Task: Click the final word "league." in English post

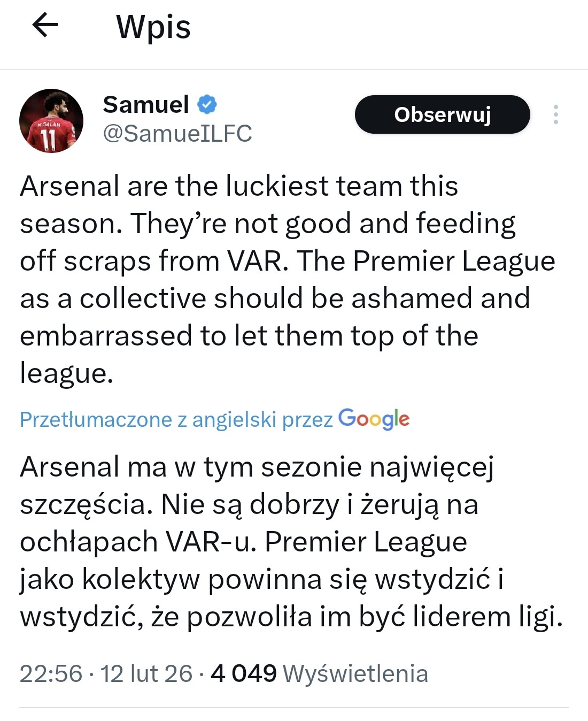Action: pyautogui.click(x=67, y=373)
